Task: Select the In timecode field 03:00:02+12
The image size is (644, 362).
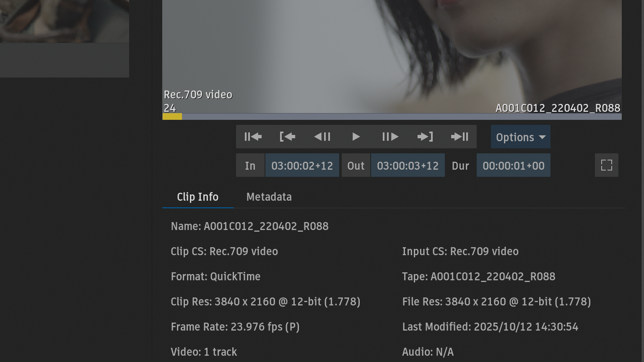Action: (x=302, y=165)
